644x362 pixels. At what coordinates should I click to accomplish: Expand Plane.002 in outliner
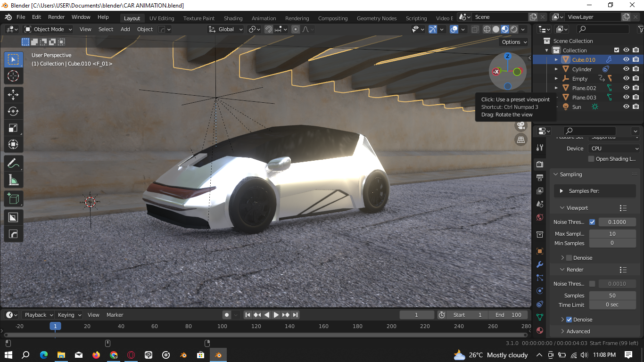[x=556, y=88]
